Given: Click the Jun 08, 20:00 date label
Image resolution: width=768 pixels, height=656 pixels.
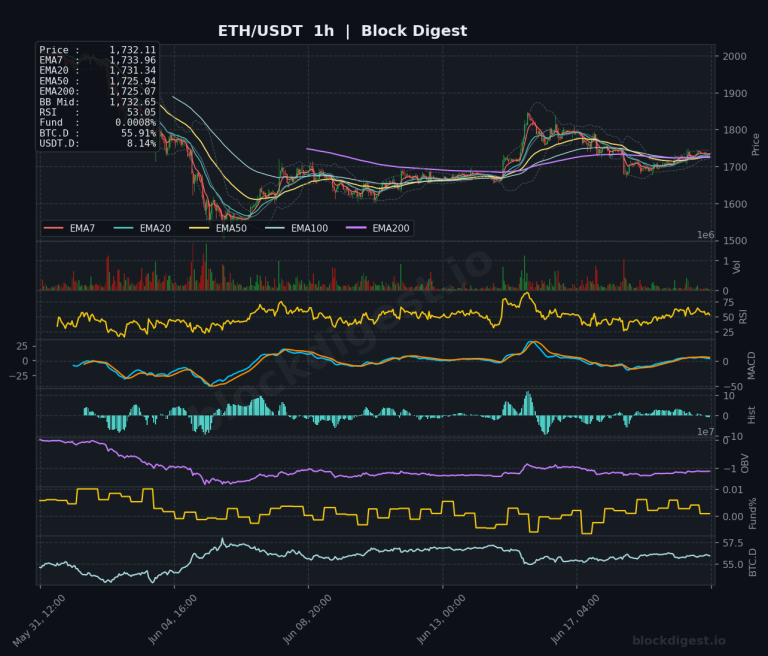Looking at the screenshot, I should click(x=307, y=619).
